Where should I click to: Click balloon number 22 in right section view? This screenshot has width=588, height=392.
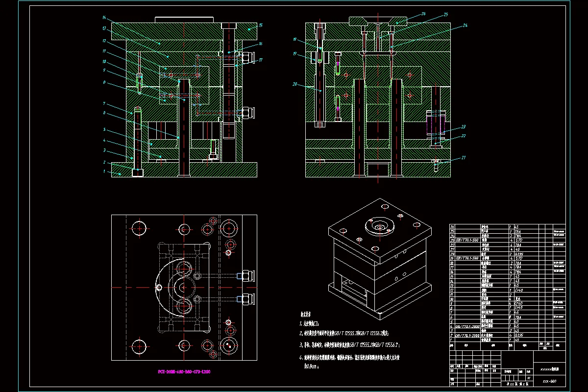coord(464,136)
